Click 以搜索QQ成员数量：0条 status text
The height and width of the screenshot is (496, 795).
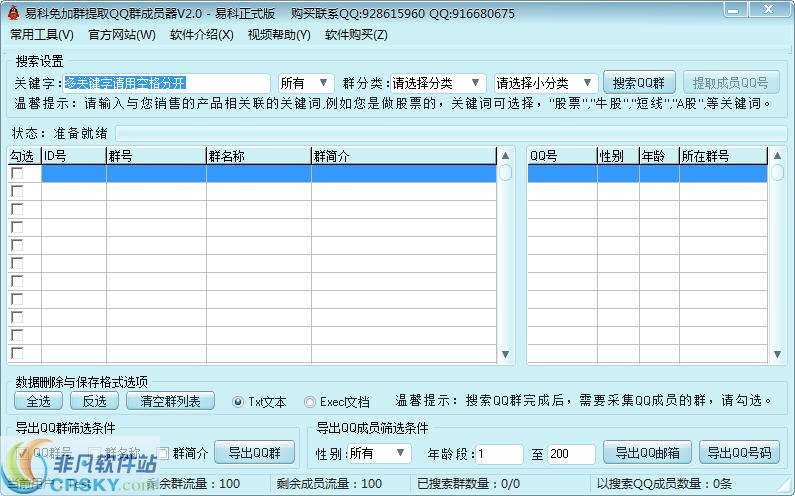tap(665, 483)
